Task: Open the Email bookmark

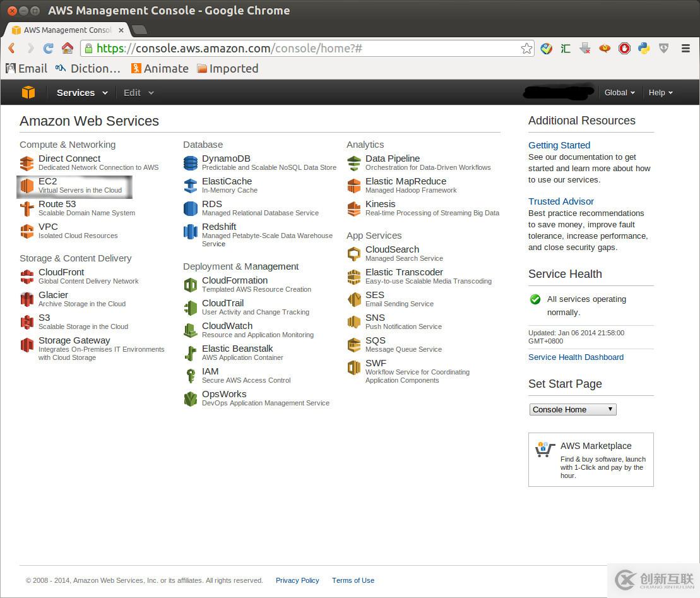Action: [27, 68]
